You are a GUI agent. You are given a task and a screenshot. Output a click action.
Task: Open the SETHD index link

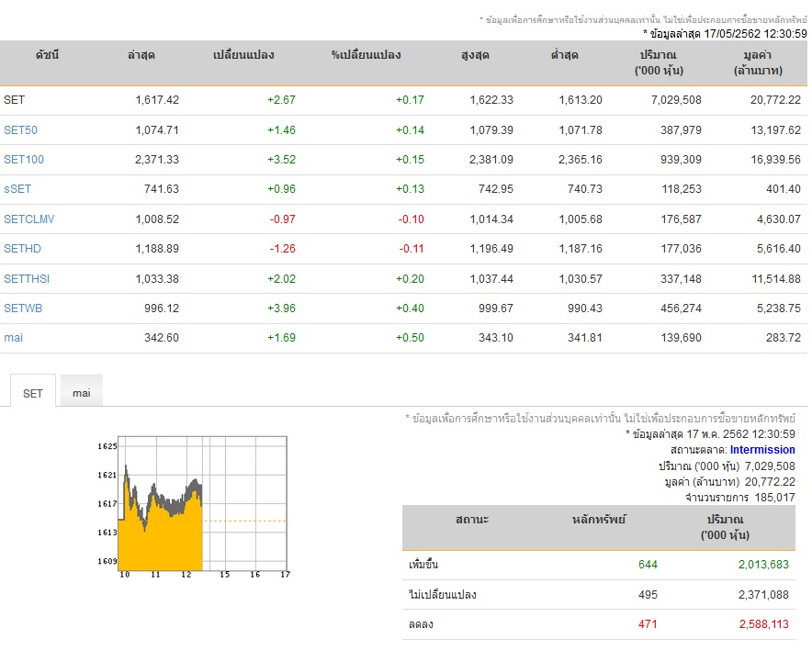click(x=22, y=249)
